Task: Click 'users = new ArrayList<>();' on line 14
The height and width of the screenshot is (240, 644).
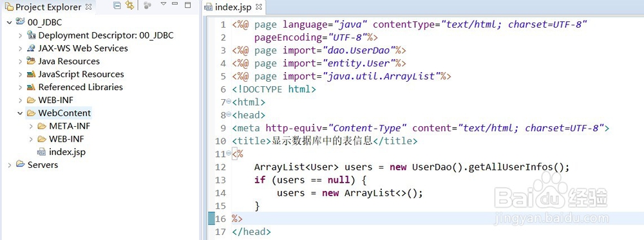Action: tap(350, 193)
